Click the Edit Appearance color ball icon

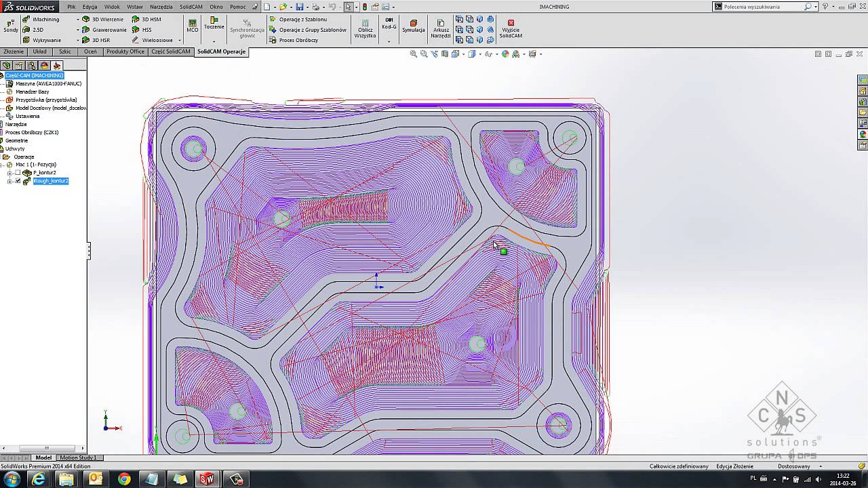click(x=505, y=54)
